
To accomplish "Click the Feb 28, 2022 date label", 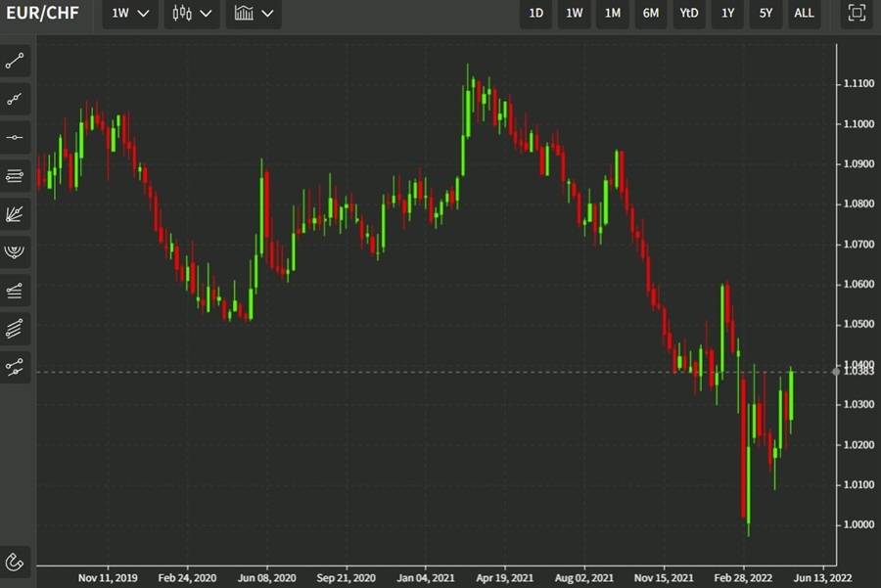I will [x=743, y=578].
